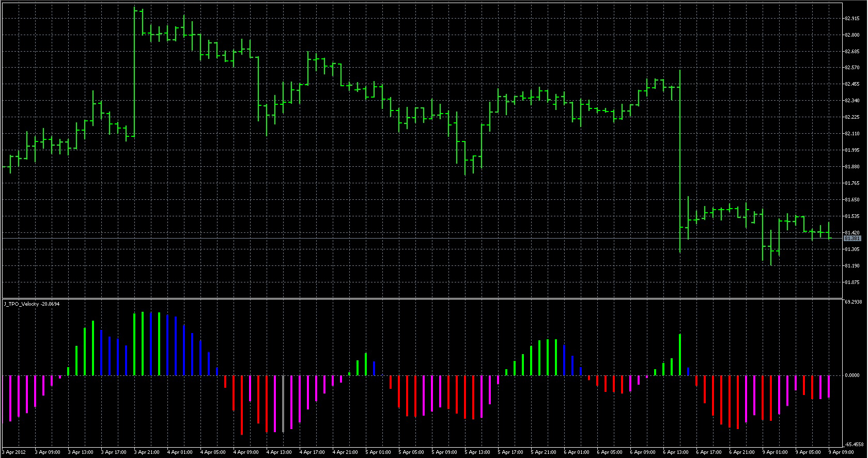
Task: Click the long falling bar at 6 Apr 13:00
Action: point(680,160)
